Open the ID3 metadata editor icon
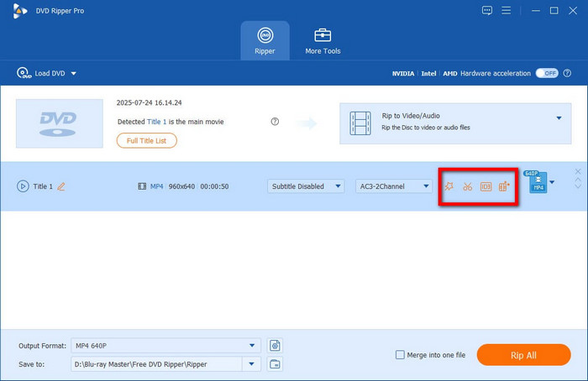The width and height of the screenshot is (588, 381). click(486, 186)
